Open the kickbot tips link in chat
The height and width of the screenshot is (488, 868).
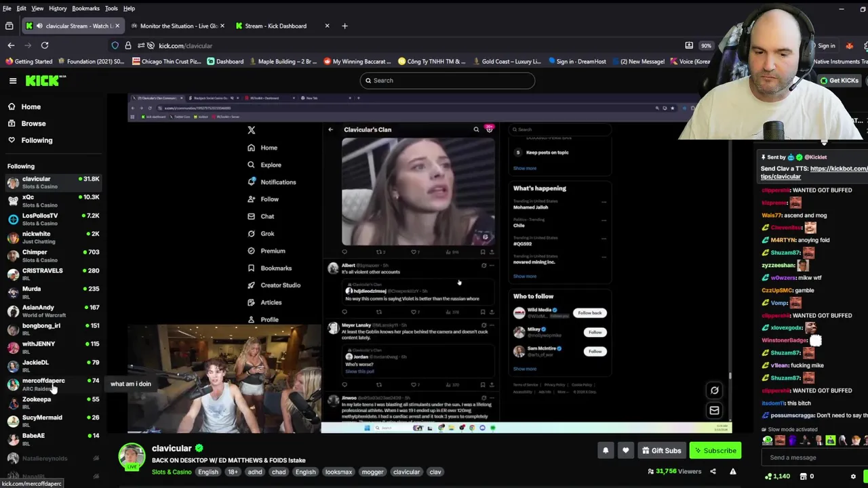[814, 172]
